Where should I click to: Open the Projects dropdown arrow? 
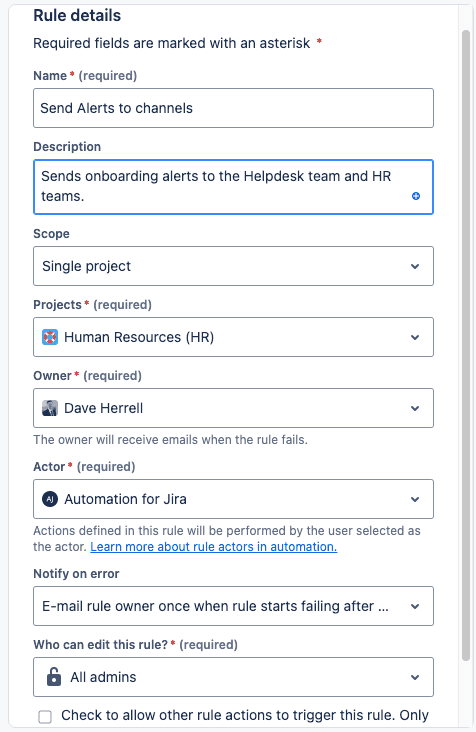pyautogui.click(x=415, y=337)
